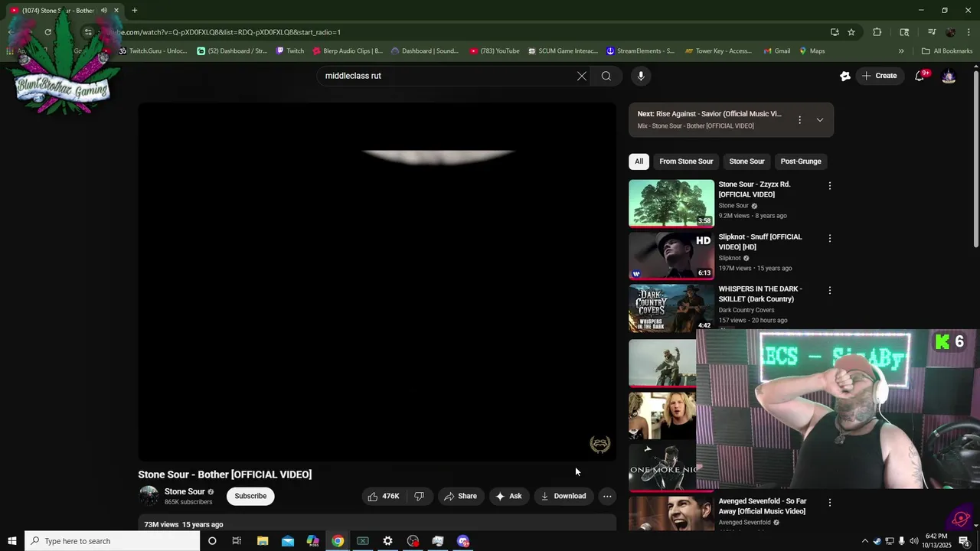Open the Windows Start menu
Viewport: 980px width, 551px height.
pos(12,541)
